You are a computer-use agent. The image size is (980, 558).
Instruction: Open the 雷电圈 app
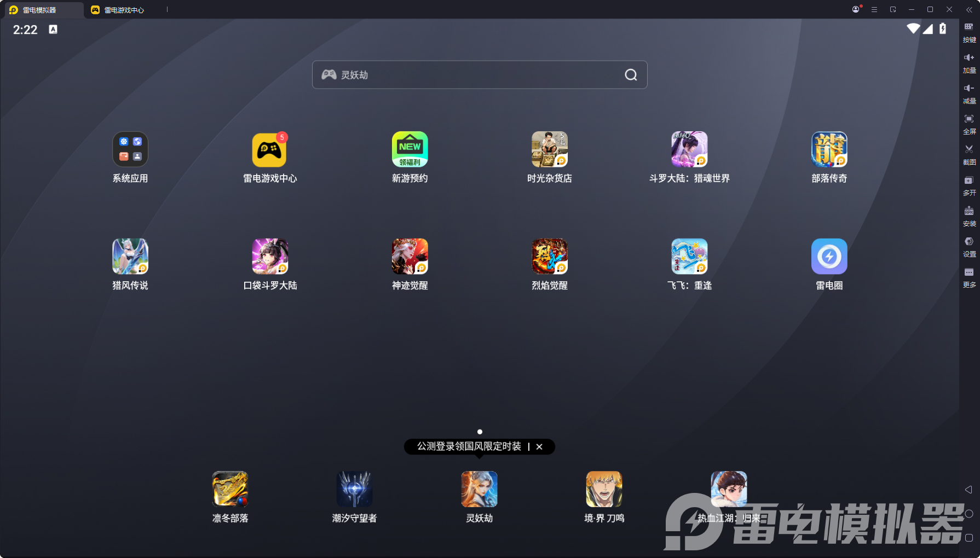click(829, 256)
